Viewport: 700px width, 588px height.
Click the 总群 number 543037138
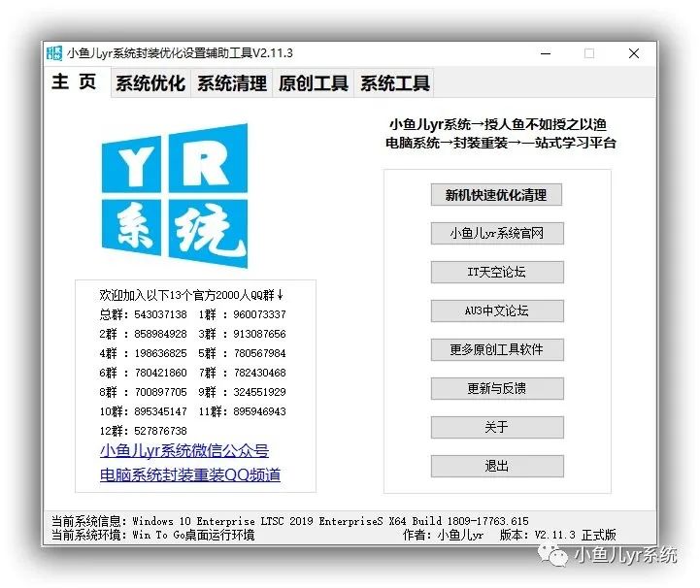(161, 314)
